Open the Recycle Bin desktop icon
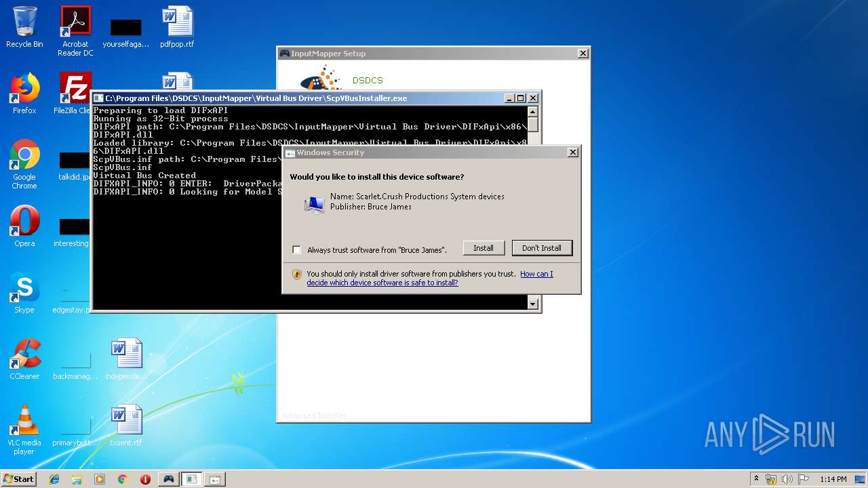This screenshot has height=488, width=868. tap(24, 27)
